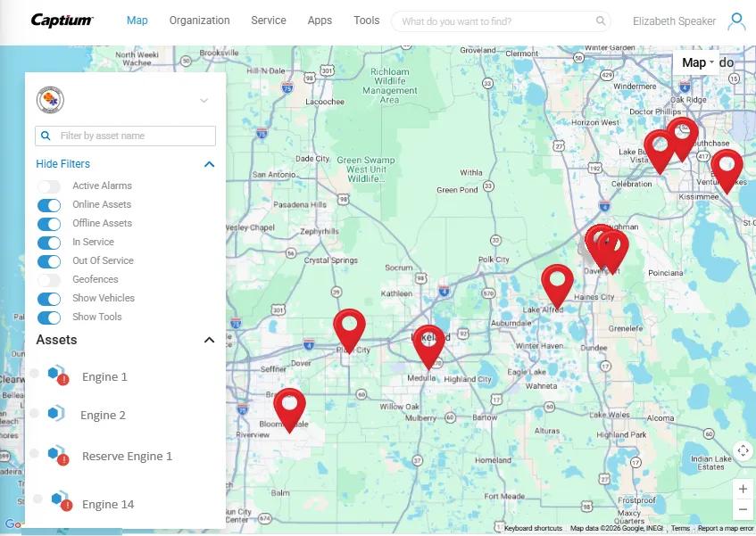Click the Engine 2 asset icon
Viewport: 756px width, 536px height.
[x=55, y=414]
